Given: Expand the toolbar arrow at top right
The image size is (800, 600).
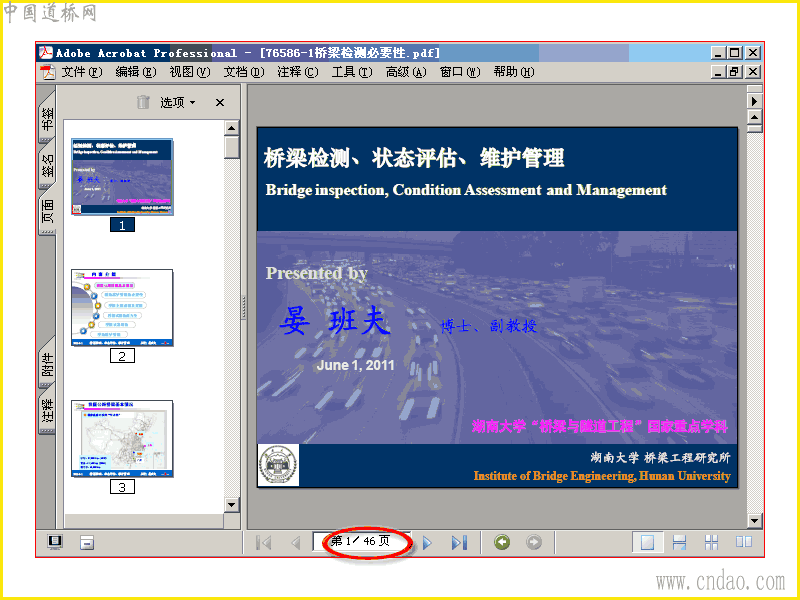Looking at the screenshot, I should 754,101.
